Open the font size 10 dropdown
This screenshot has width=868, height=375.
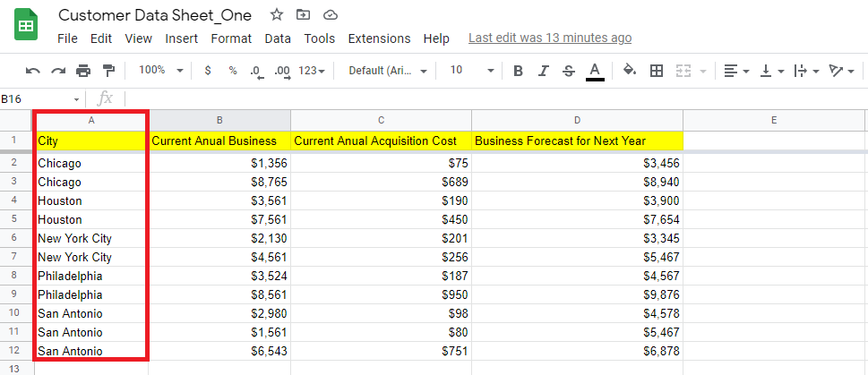pos(471,71)
